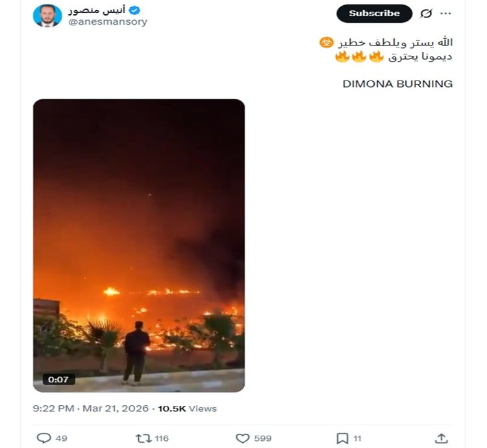Click the 49 replies count

pyautogui.click(x=61, y=438)
